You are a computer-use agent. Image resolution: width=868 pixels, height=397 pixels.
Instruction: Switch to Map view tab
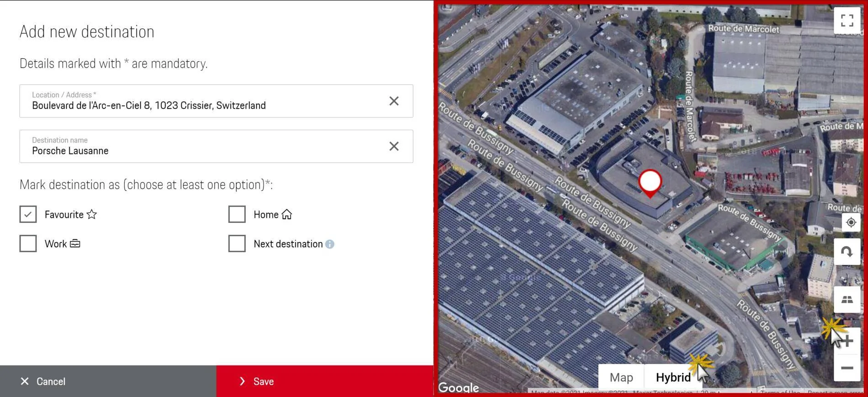tap(621, 377)
